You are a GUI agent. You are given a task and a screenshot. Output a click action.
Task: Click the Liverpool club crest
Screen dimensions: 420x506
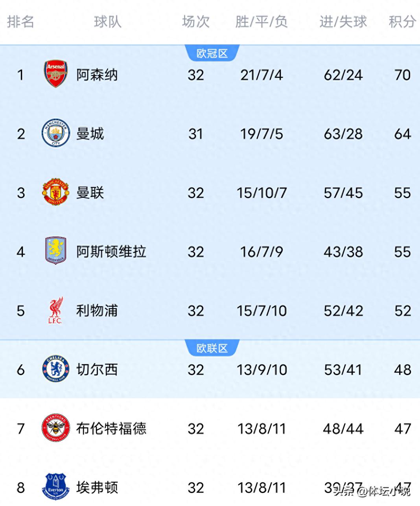coord(55,310)
